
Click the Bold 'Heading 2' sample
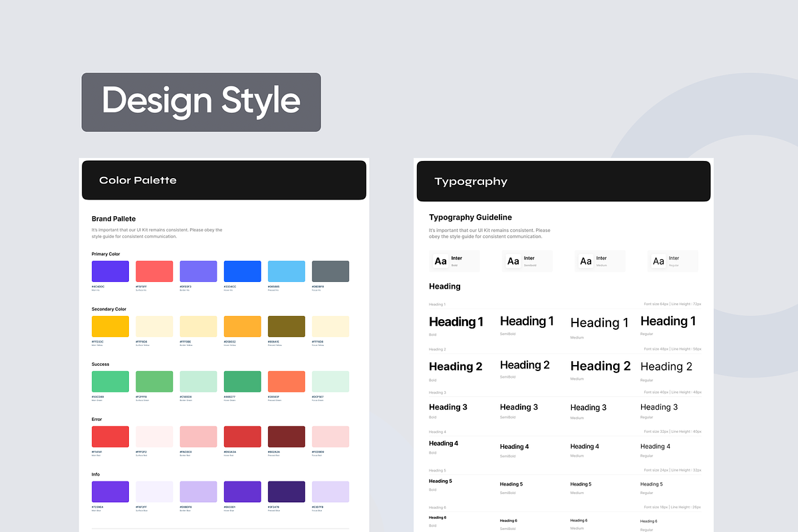coord(456,366)
